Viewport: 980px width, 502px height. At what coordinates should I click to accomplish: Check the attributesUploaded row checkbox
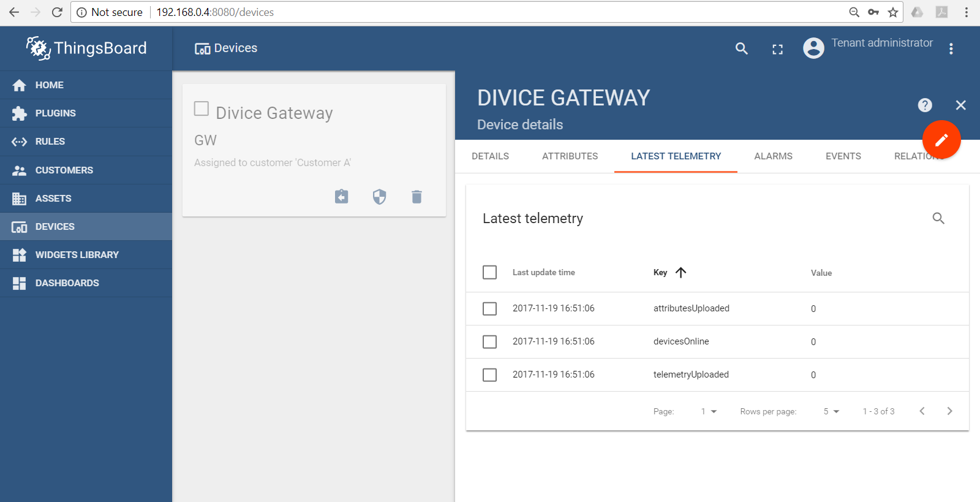click(x=489, y=308)
